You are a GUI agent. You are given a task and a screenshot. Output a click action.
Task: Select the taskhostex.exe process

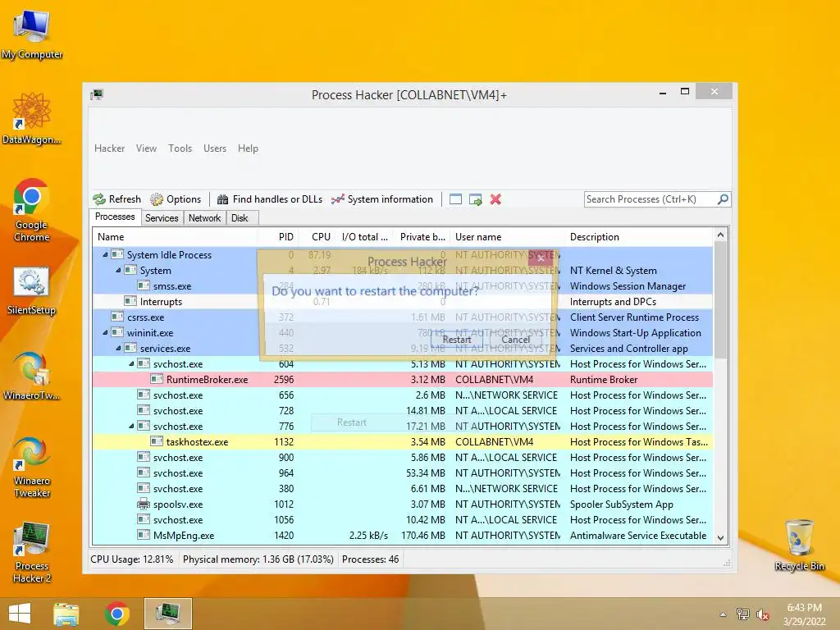(403, 442)
